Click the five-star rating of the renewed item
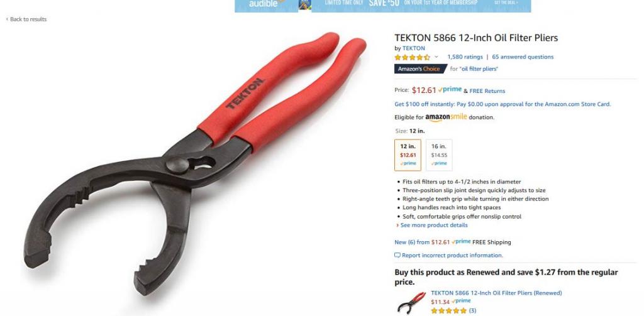This screenshot has height=316, width=644. coord(449,311)
